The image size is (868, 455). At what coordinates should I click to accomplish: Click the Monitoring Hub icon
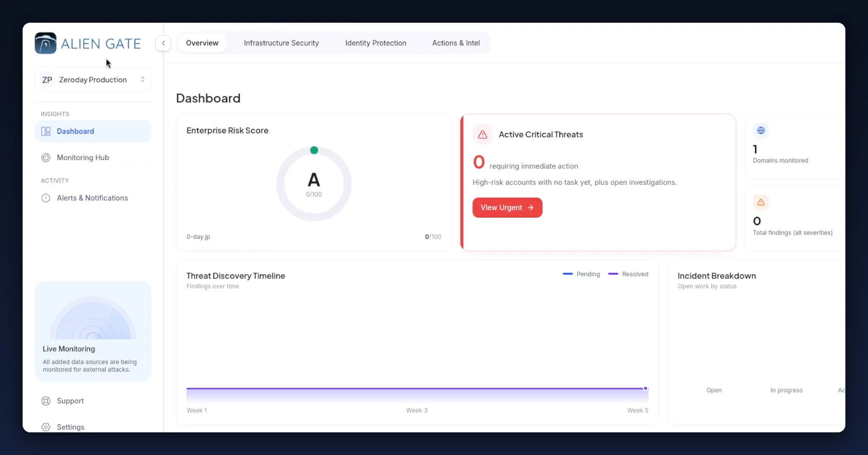(x=46, y=157)
